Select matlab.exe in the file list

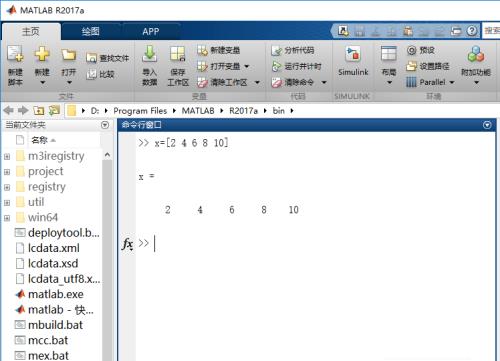pyautogui.click(x=55, y=294)
